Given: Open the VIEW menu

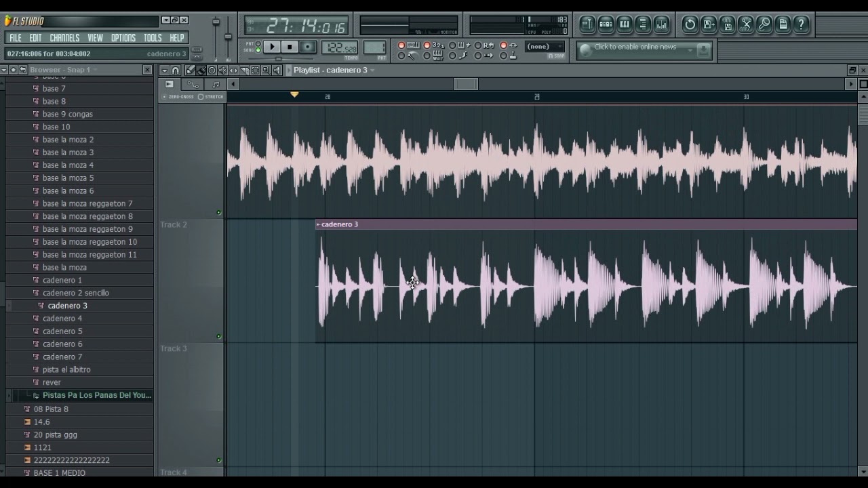Looking at the screenshot, I should coord(95,38).
